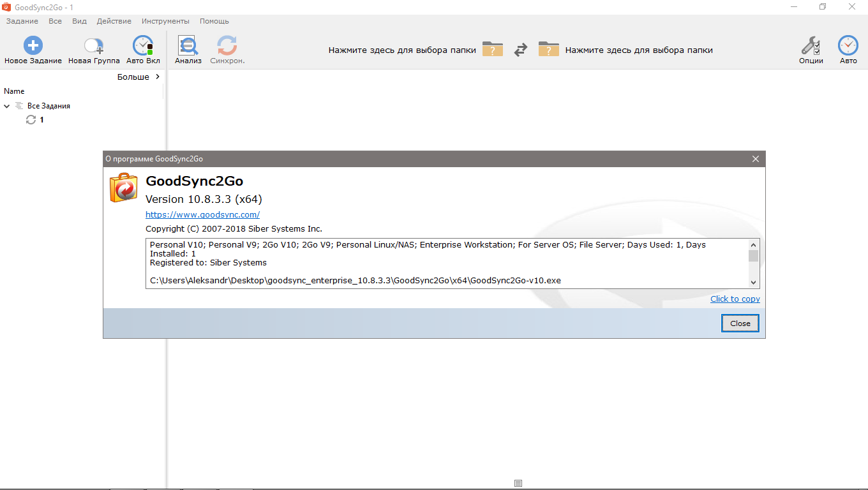Toggle Авто Вкл clock icon
This screenshot has height=490, width=868.
tap(143, 46)
